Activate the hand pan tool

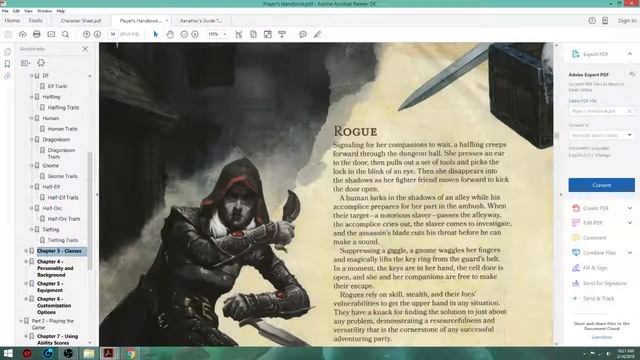tap(170, 34)
